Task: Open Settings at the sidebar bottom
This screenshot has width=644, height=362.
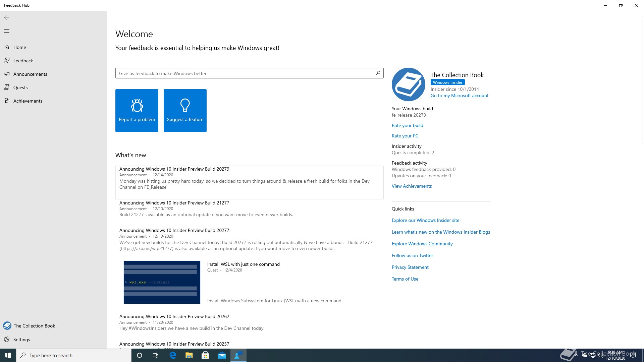Action: pyautogui.click(x=21, y=340)
